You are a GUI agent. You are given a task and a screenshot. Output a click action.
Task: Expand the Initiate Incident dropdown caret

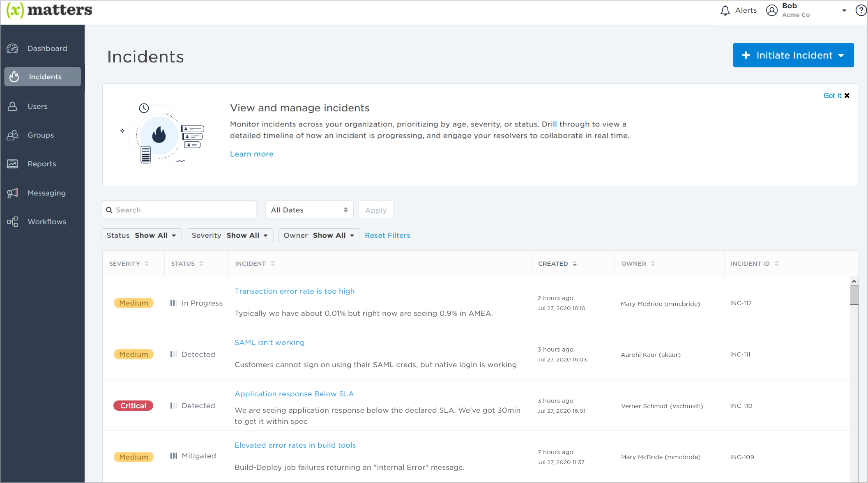(x=841, y=56)
